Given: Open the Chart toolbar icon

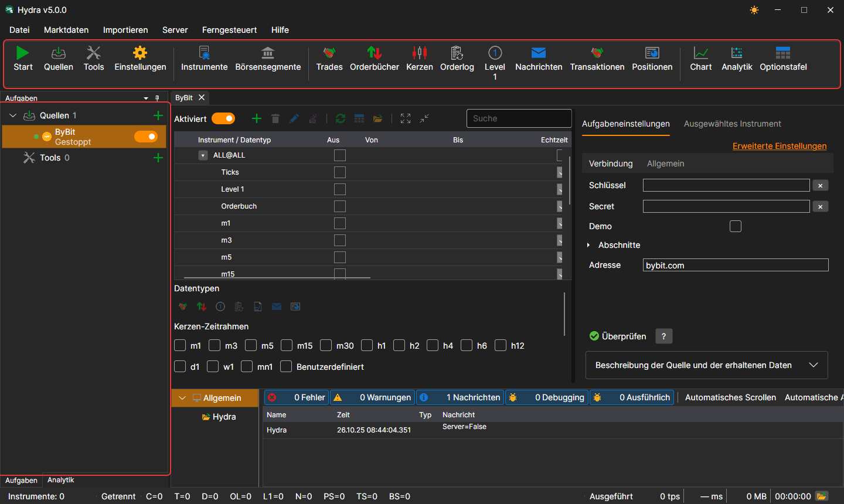Looking at the screenshot, I should tap(701, 59).
